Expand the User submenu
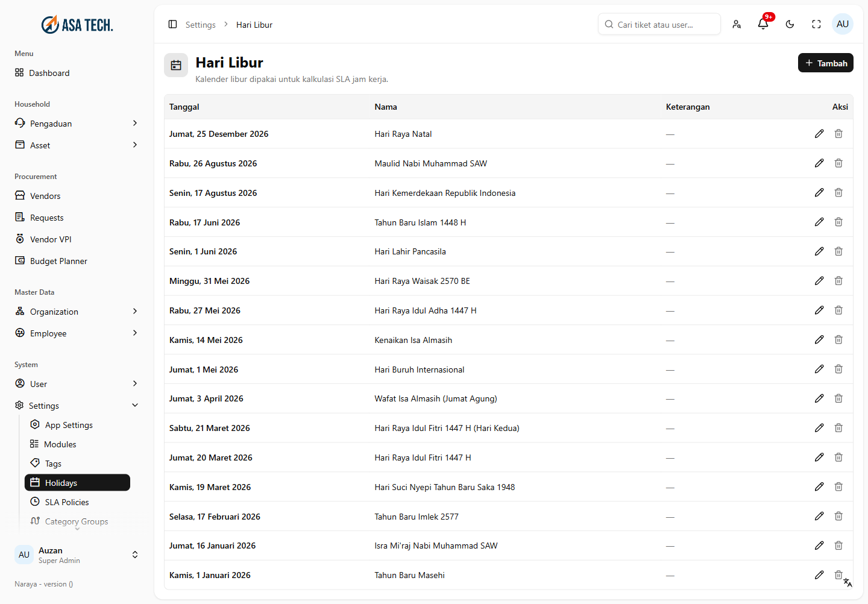 point(135,383)
